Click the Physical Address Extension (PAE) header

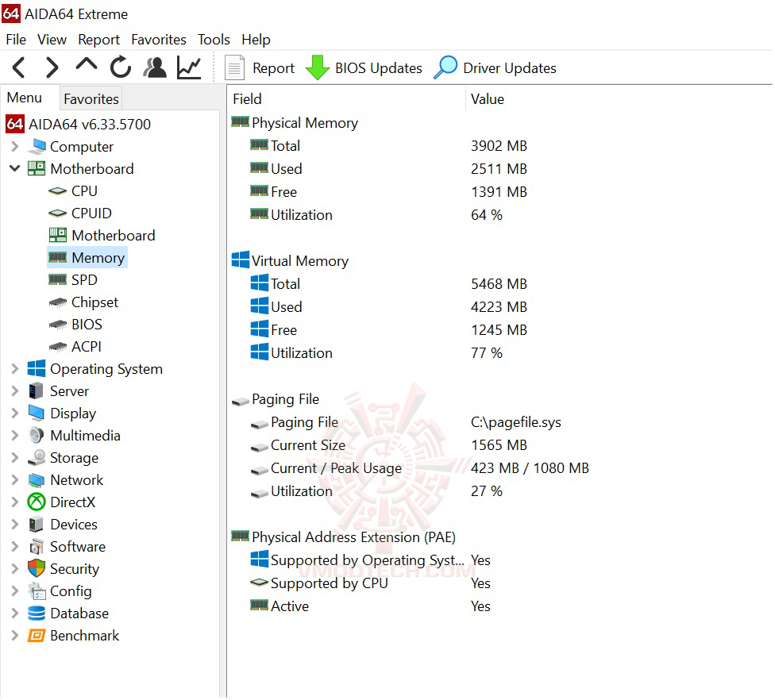(353, 537)
